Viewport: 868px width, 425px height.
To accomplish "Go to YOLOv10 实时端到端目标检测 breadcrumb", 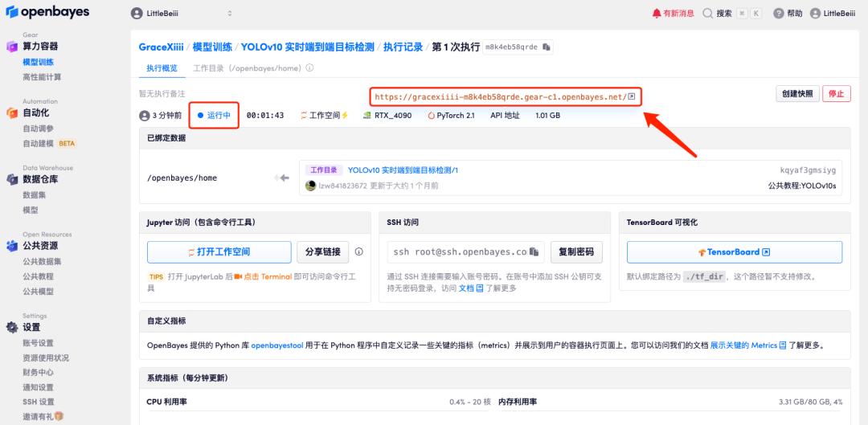I will 307,47.
